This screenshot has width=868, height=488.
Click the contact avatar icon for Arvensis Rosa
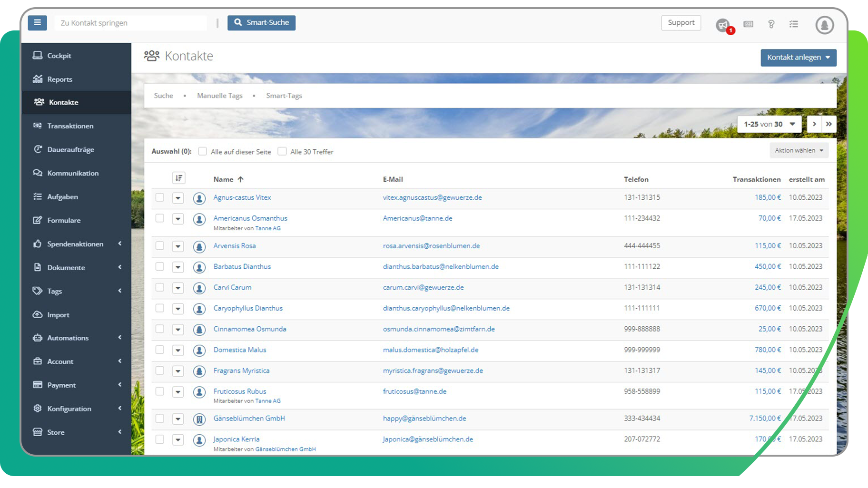199,246
